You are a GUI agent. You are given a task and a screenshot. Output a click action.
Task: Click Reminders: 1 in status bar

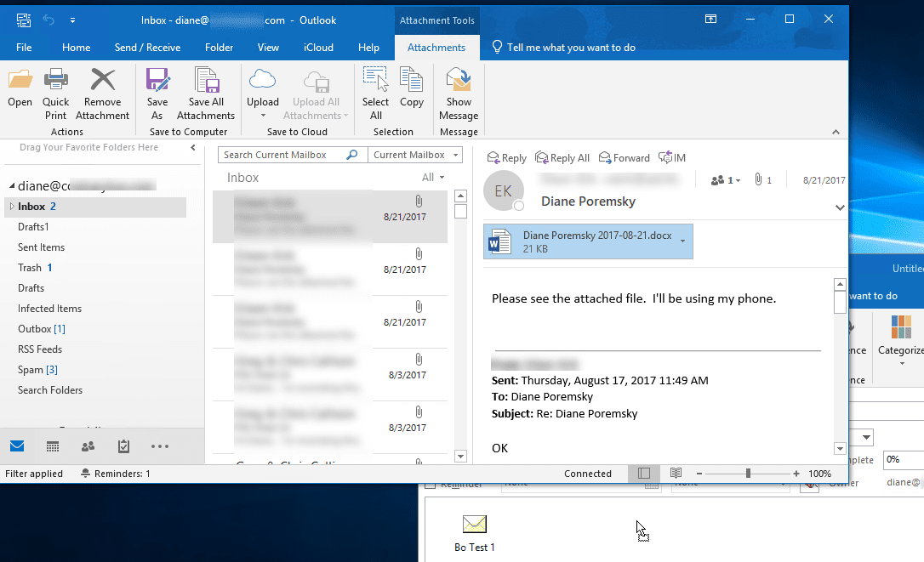click(116, 474)
